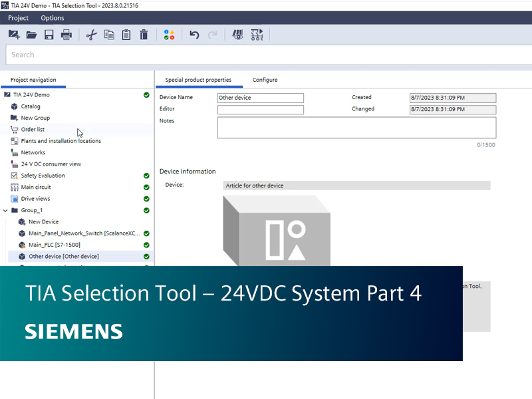
Task: Collapse the Group_1 tree node
Action: (6, 210)
